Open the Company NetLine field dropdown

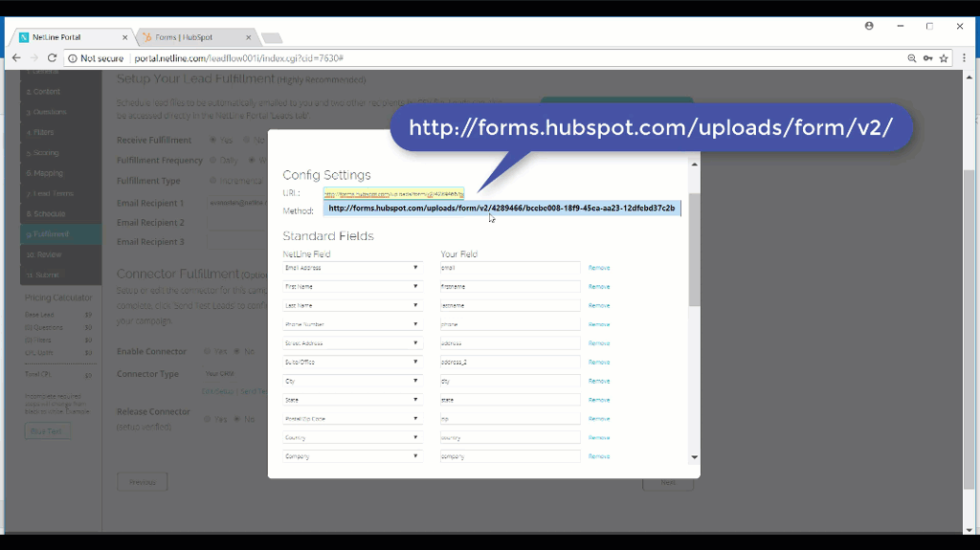point(352,456)
